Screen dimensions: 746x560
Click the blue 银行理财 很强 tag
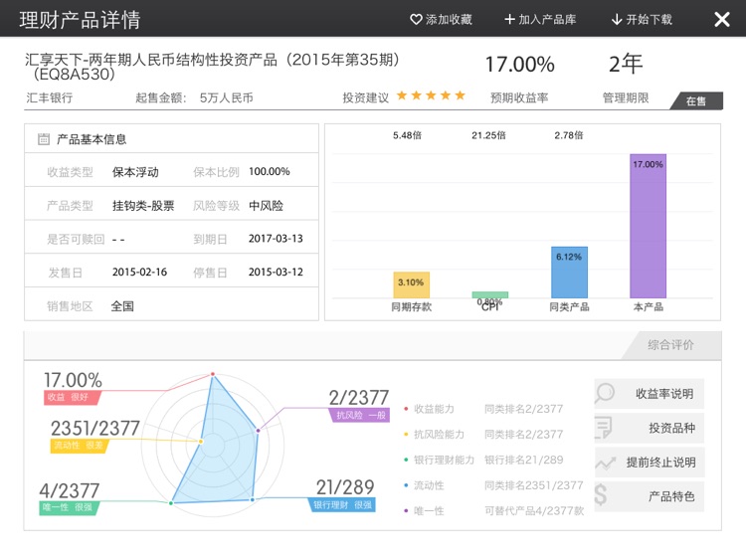coord(342,505)
